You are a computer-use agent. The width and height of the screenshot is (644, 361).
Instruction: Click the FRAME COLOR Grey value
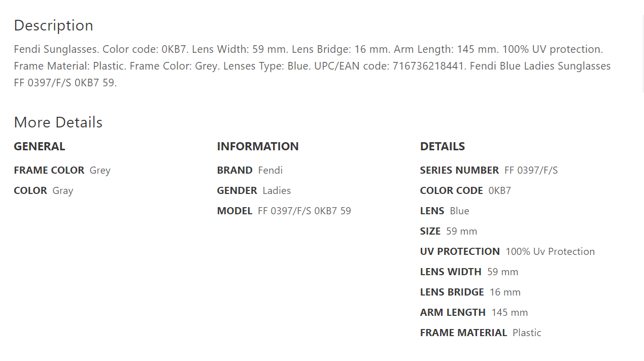click(100, 171)
